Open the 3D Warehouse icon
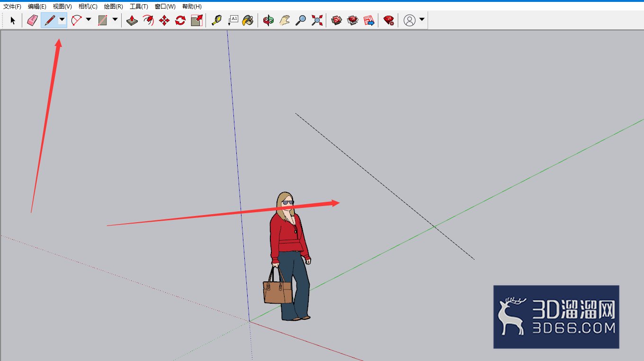Viewport: 644px width, 361px height. coord(337,20)
